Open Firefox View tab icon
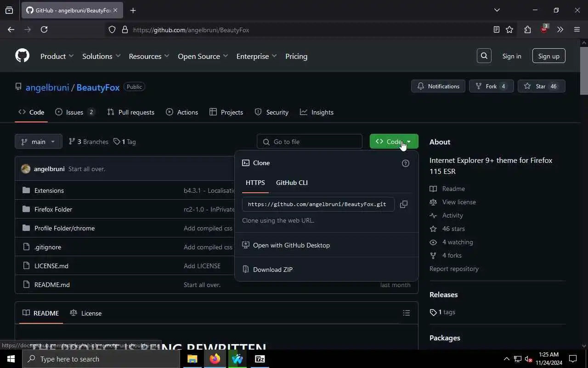 pyautogui.click(x=9, y=10)
